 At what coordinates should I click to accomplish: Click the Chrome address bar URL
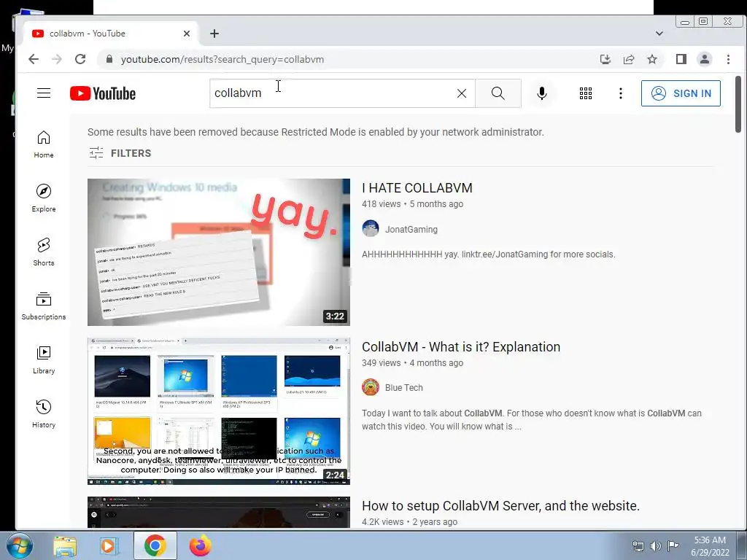click(x=222, y=59)
